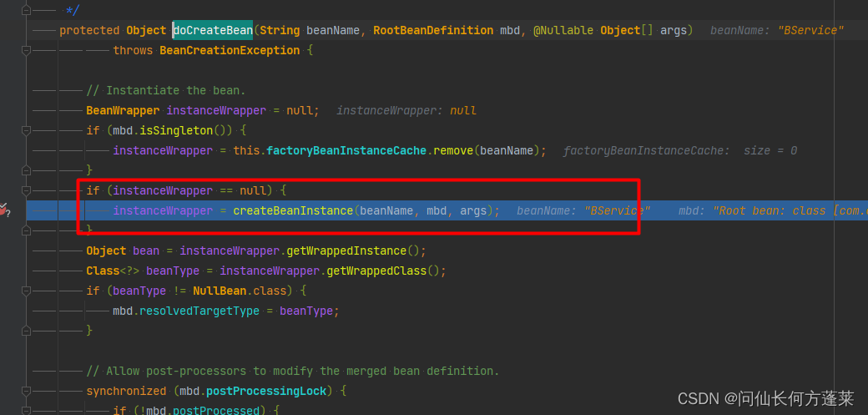
Task: Collapse the fold beside 'synchronized (mbd.postProcessingLock) {'
Action: 26,391
